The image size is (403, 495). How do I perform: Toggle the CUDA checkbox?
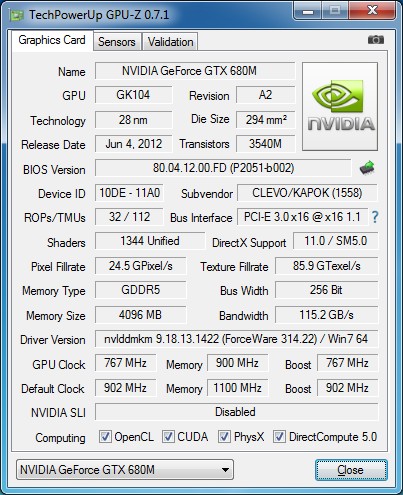coord(168,437)
